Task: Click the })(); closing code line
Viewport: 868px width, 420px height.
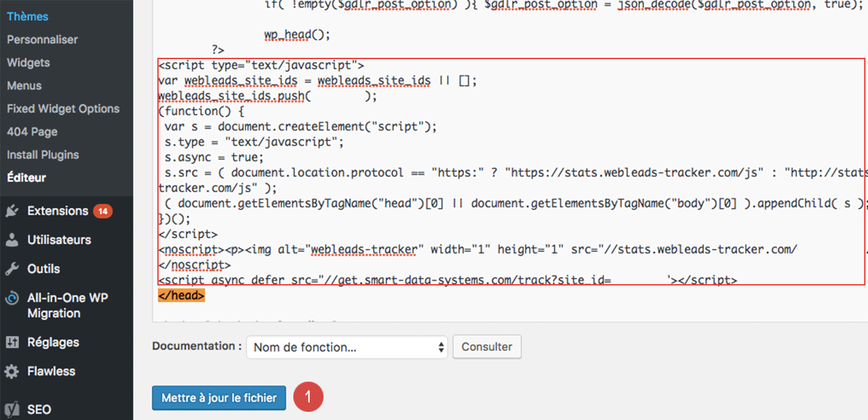Action: tap(174, 219)
